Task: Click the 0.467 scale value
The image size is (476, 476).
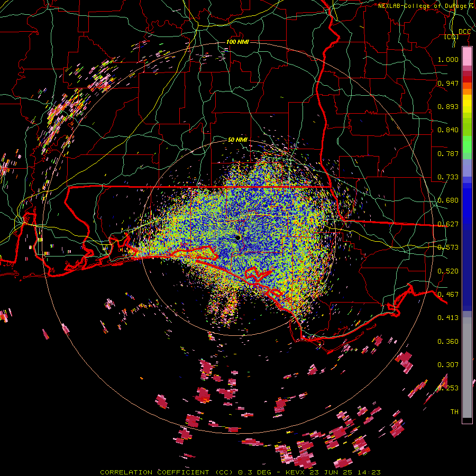Action: 448,294
